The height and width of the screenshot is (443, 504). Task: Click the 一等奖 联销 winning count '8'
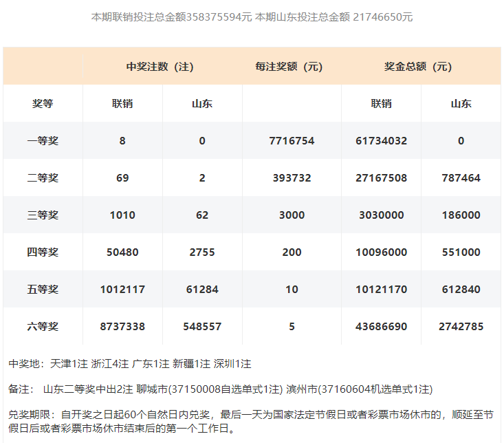(x=122, y=141)
